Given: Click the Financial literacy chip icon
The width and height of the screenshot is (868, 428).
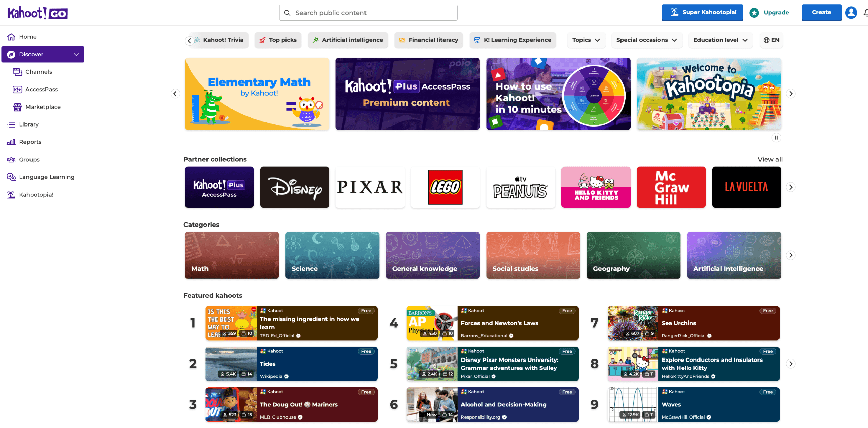Looking at the screenshot, I should 402,40.
